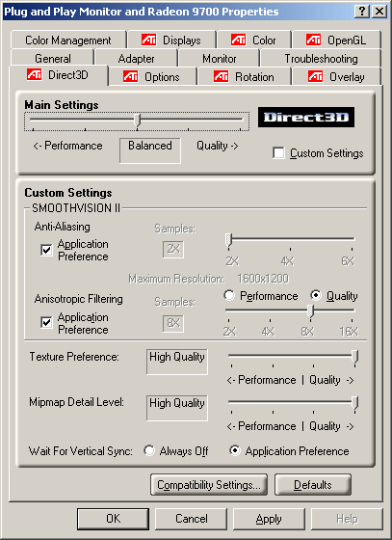Click the Direct3D logo image
The height and width of the screenshot is (540, 392).
[x=306, y=118]
